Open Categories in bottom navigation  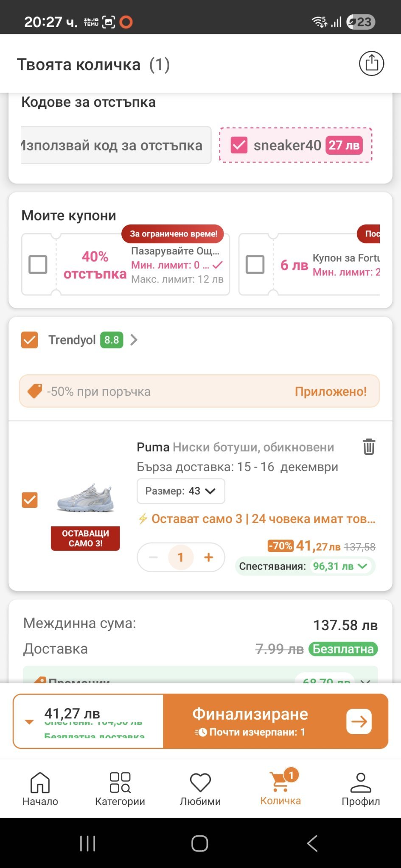click(x=120, y=788)
